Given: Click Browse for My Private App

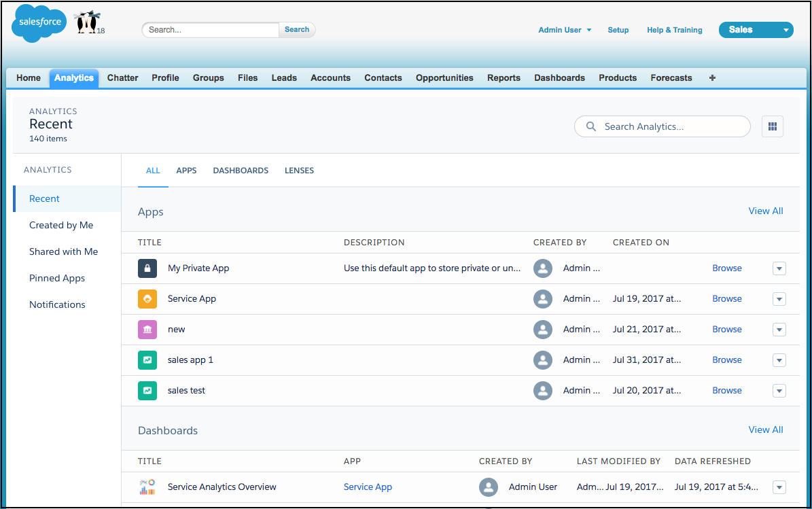Looking at the screenshot, I should tap(726, 268).
